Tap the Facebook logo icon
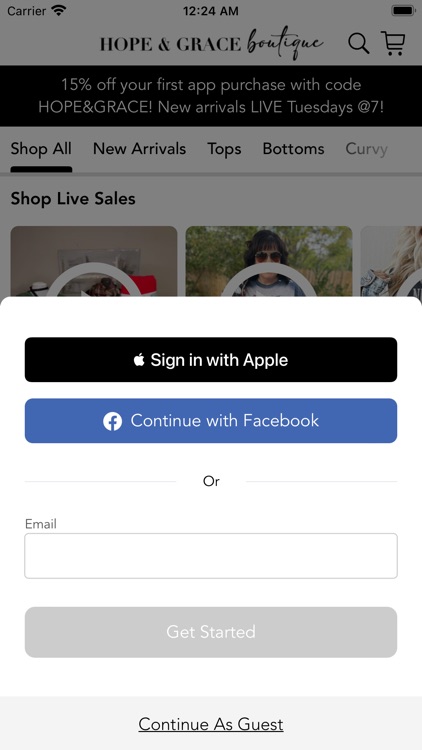This screenshot has width=422, height=750. tap(112, 421)
